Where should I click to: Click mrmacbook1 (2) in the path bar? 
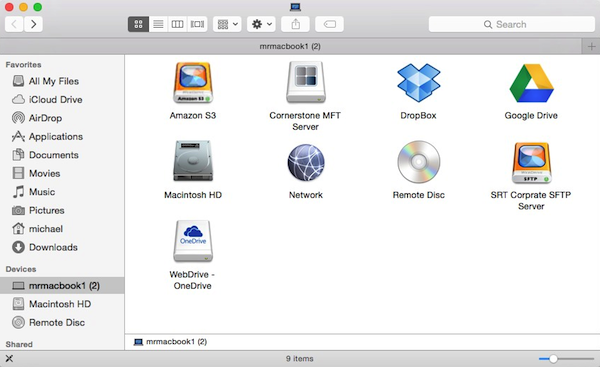click(x=170, y=341)
